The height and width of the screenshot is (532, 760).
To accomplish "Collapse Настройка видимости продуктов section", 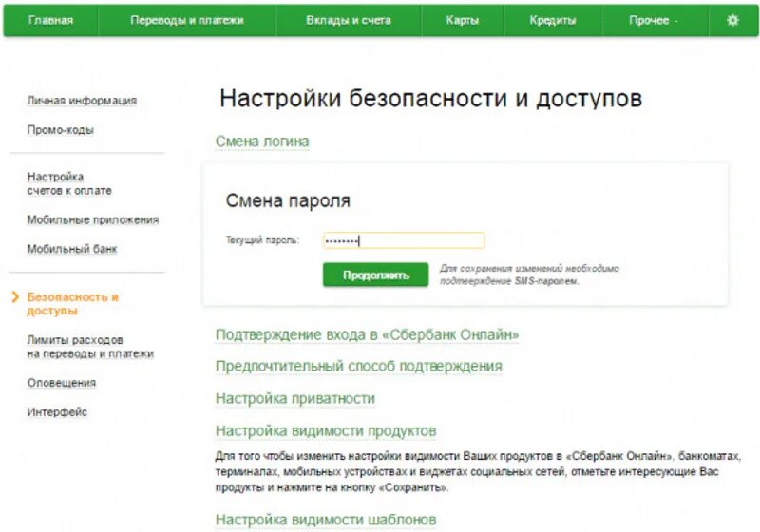I will point(326,430).
